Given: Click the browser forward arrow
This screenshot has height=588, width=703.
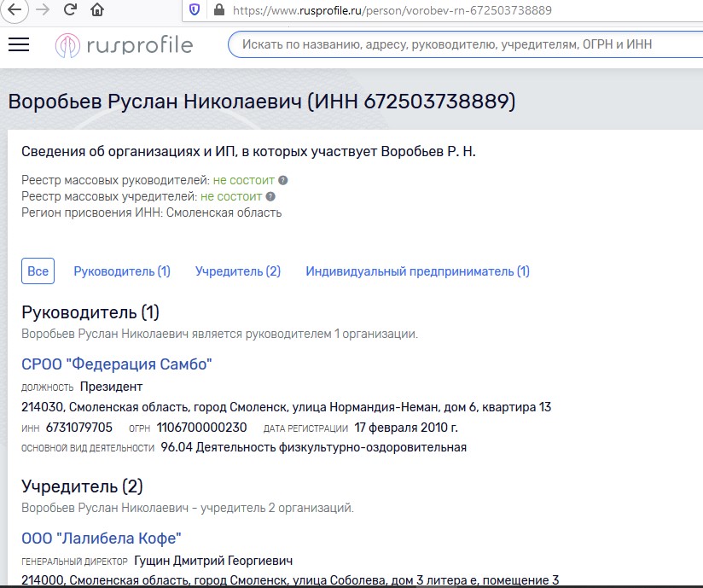Looking at the screenshot, I should click(43, 9).
